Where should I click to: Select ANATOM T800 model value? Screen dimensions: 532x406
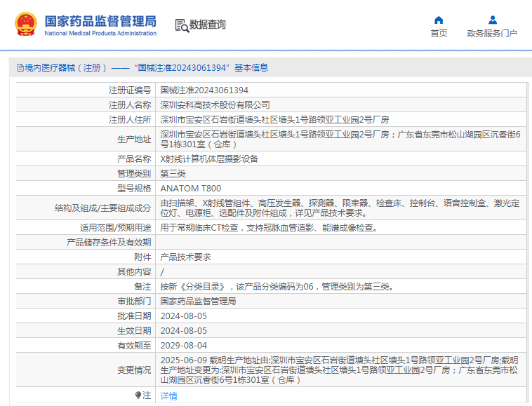click(x=191, y=189)
